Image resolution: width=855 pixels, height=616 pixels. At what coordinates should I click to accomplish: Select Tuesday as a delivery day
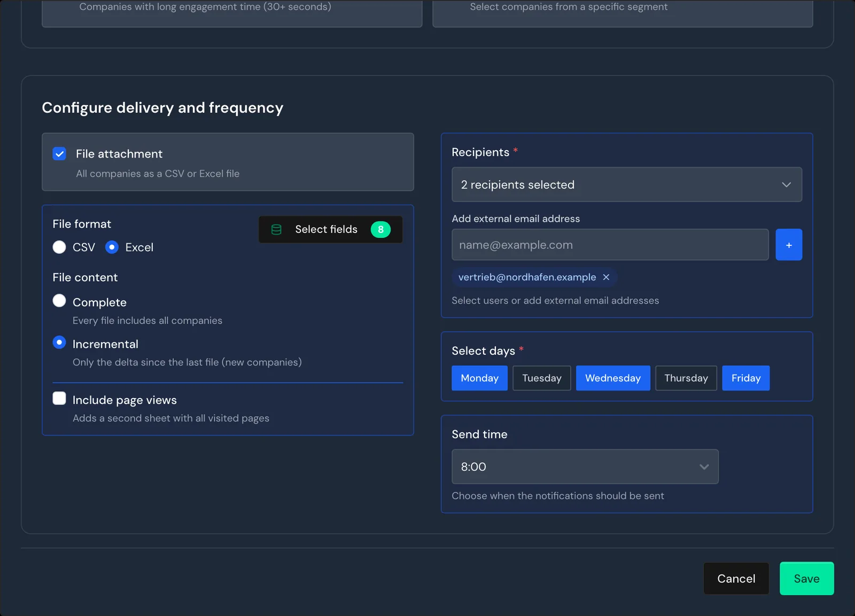tap(542, 378)
